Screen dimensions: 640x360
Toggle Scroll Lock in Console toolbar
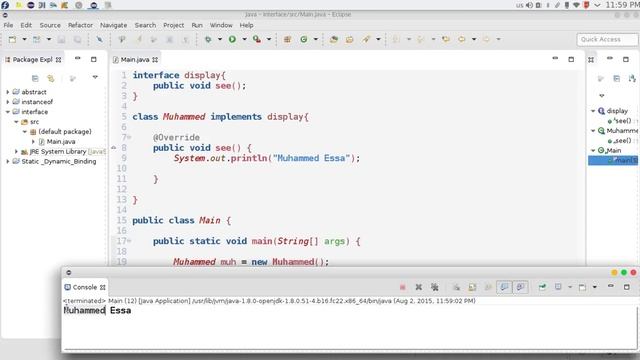472,287
